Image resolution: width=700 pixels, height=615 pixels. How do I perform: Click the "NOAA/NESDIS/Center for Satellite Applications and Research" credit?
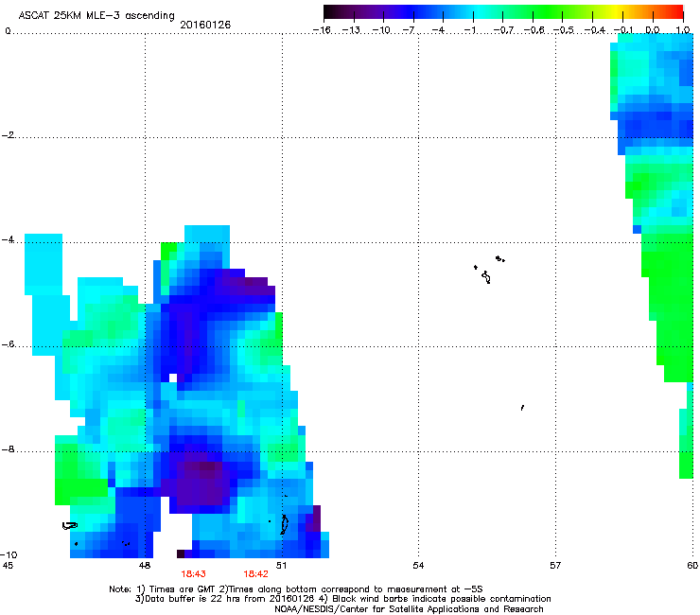click(x=409, y=609)
